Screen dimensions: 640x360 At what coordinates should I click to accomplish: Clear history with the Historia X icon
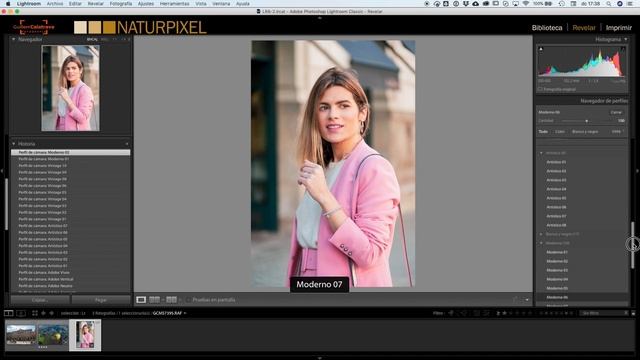(x=127, y=144)
